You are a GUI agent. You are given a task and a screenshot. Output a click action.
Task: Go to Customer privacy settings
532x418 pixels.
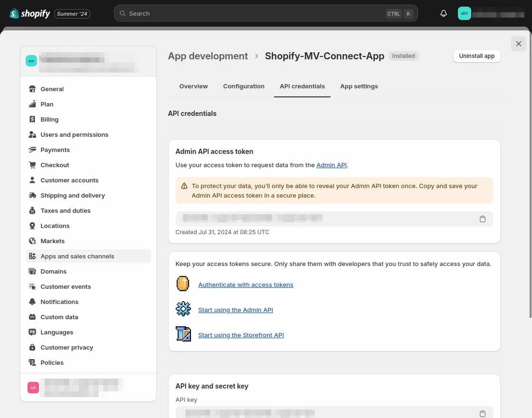point(67,348)
